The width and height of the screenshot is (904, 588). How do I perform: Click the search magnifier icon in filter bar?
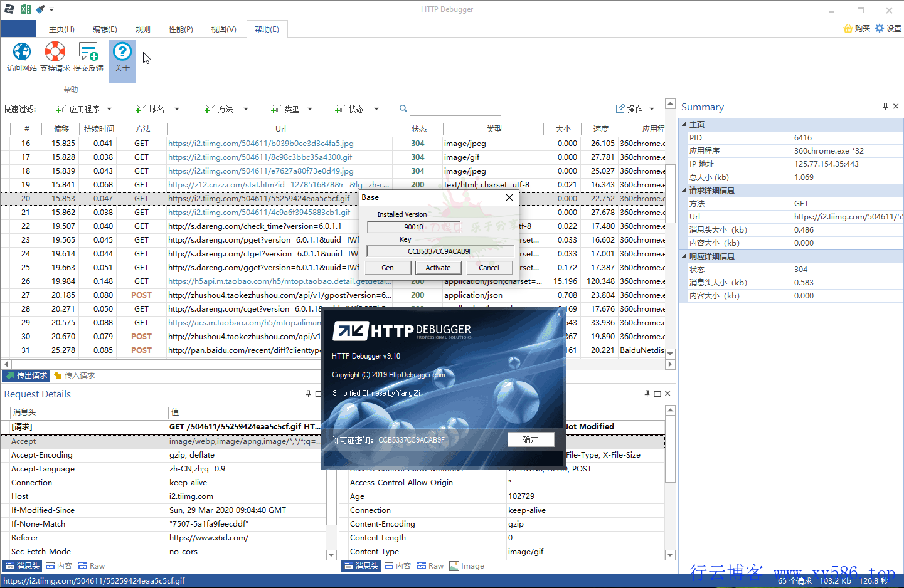click(x=402, y=108)
